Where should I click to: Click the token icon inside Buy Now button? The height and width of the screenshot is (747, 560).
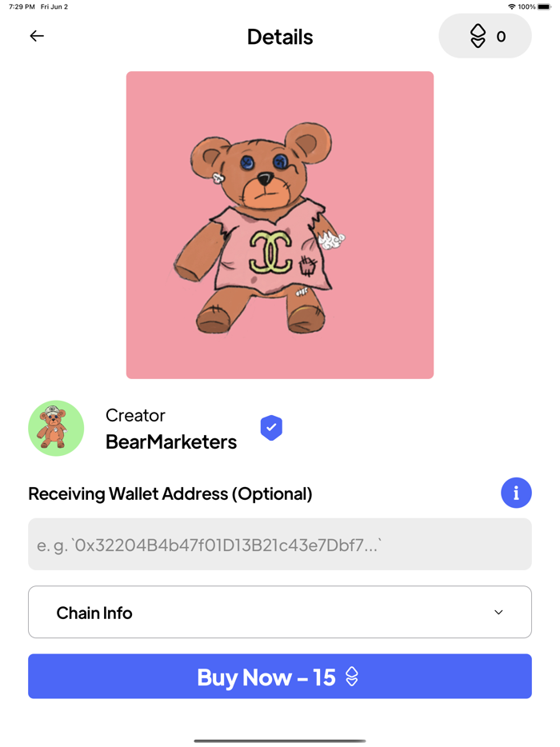(352, 677)
